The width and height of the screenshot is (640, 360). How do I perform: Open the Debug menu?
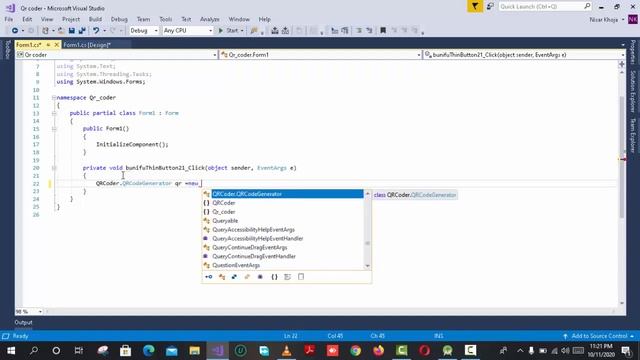click(119, 19)
